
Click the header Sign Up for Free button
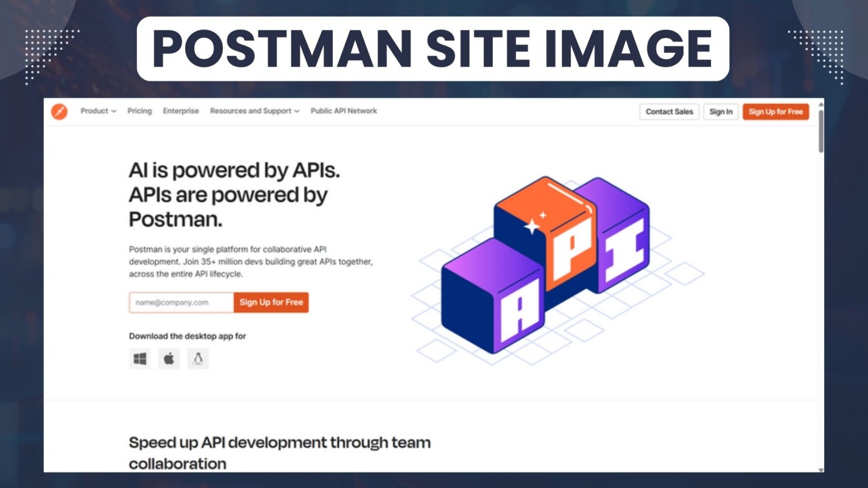tap(776, 112)
